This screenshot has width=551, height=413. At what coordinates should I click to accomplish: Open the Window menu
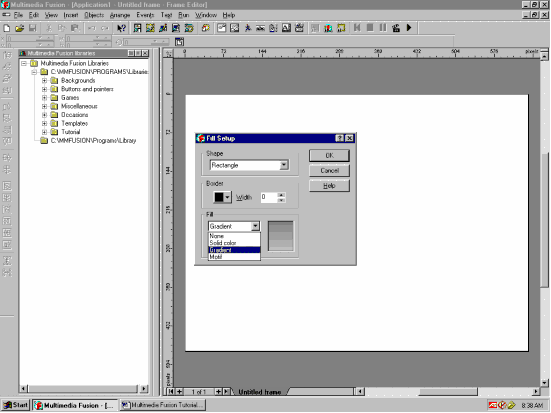[x=206, y=15]
